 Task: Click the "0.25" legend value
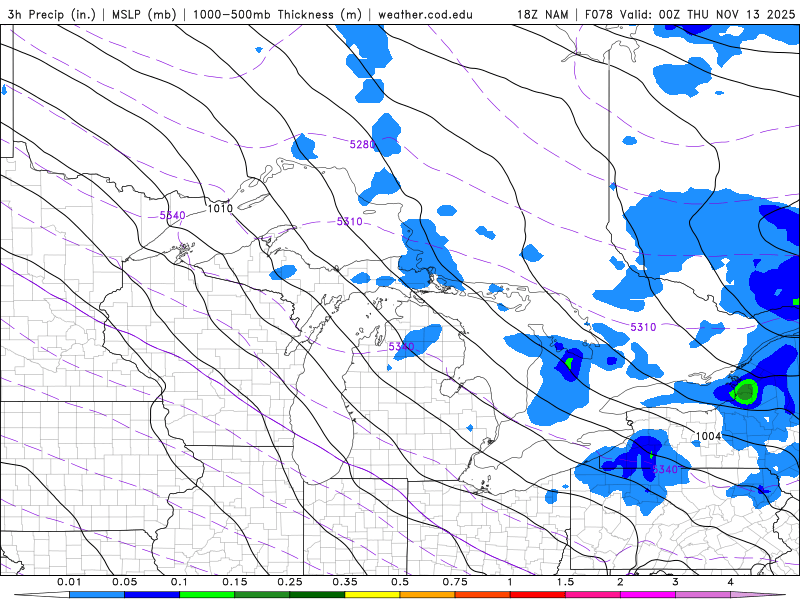290,582
